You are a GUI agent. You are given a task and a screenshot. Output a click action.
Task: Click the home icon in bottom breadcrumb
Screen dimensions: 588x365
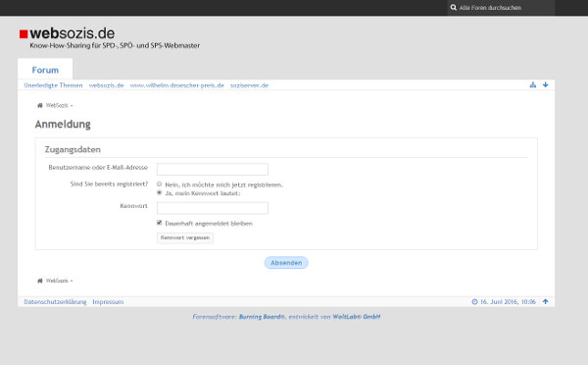(40, 281)
